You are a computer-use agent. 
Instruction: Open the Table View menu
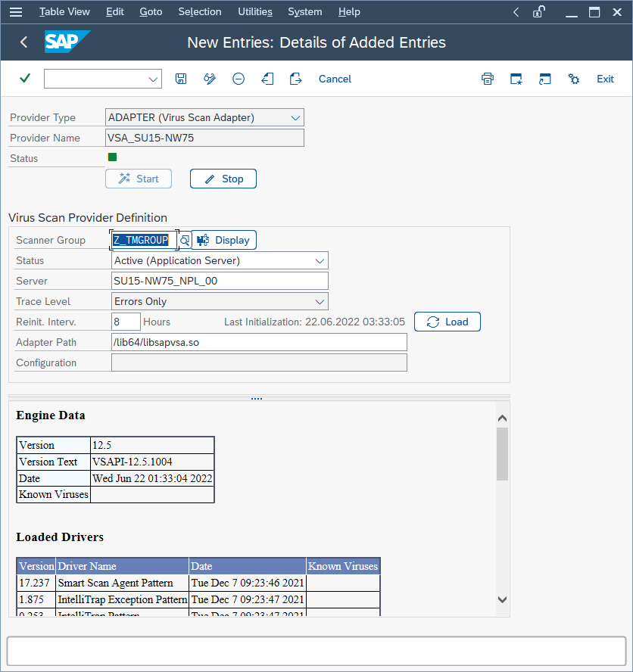[64, 11]
